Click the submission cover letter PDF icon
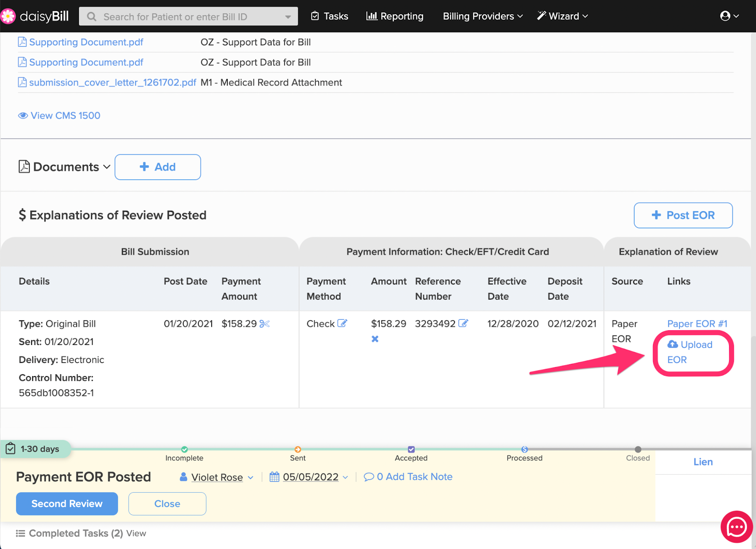This screenshot has width=756, height=549. [22, 82]
